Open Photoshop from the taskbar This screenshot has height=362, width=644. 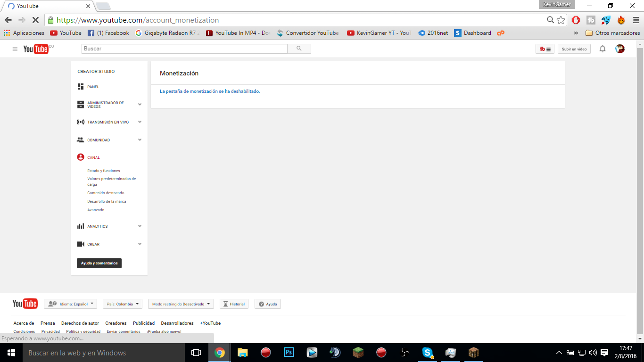click(x=289, y=353)
